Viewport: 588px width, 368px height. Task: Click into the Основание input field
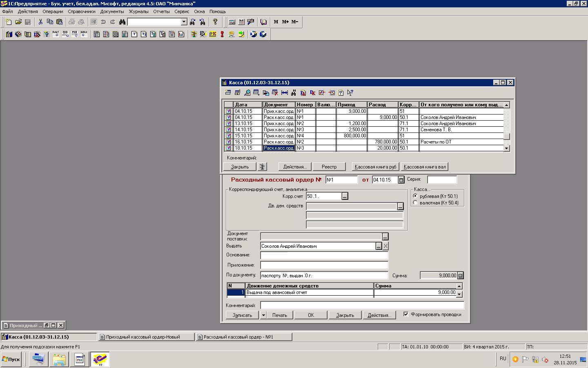pyautogui.click(x=324, y=255)
